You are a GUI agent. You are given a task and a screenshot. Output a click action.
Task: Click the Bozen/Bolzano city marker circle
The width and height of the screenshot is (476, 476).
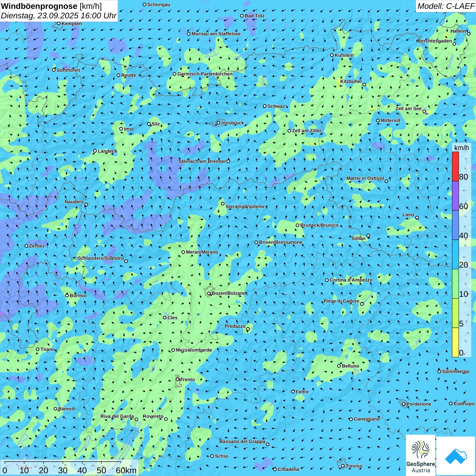(209, 293)
